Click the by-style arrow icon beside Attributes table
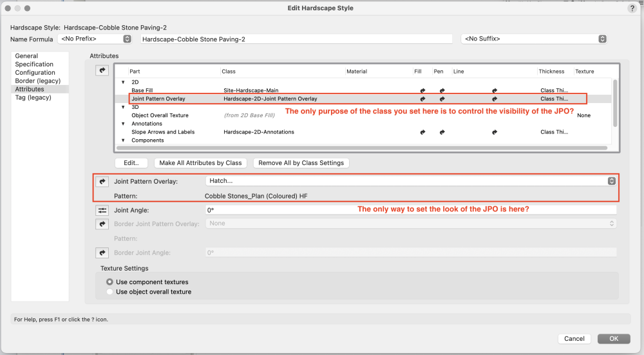The height and width of the screenshot is (355, 644). click(x=102, y=71)
